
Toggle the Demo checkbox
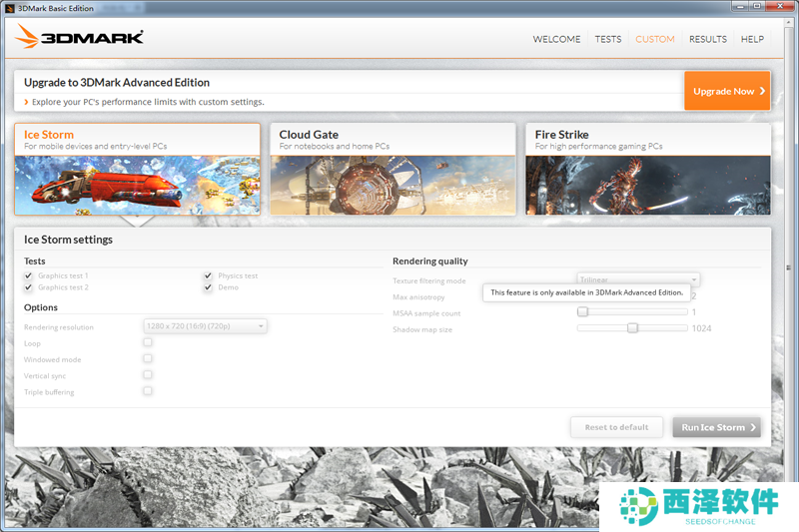tap(208, 287)
